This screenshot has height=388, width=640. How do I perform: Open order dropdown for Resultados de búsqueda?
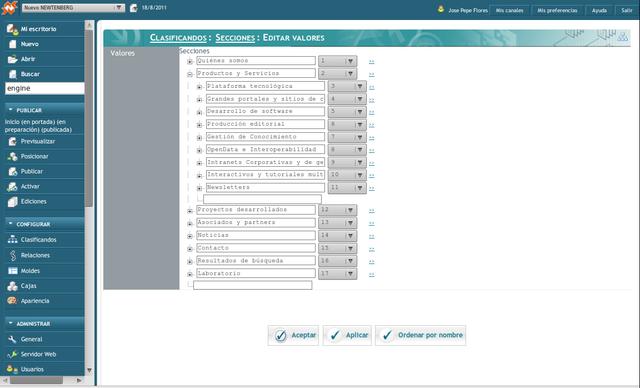click(338, 261)
